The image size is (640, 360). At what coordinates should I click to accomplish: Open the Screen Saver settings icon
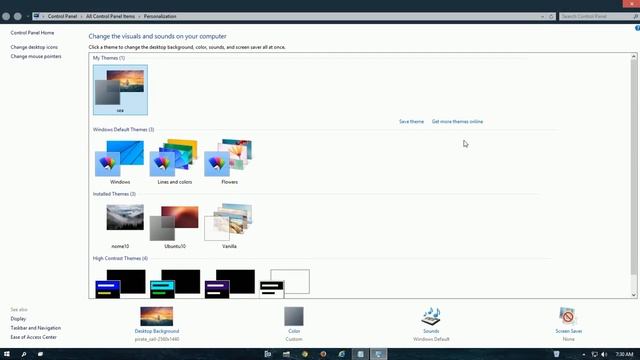point(568,316)
